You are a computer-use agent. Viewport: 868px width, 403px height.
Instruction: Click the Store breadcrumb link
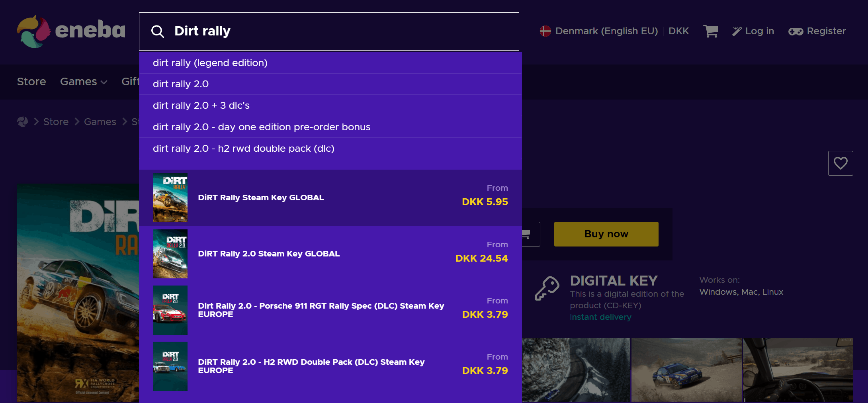tap(56, 122)
